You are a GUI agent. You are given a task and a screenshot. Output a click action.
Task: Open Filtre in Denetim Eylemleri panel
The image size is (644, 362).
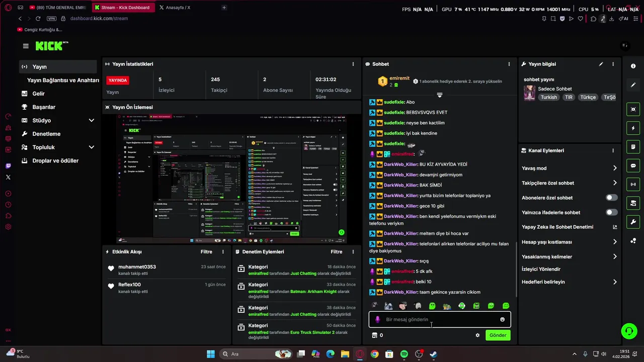[x=336, y=252]
